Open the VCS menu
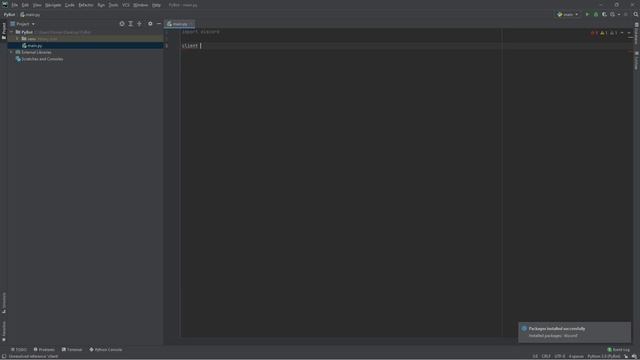 [x=126, y=5]
